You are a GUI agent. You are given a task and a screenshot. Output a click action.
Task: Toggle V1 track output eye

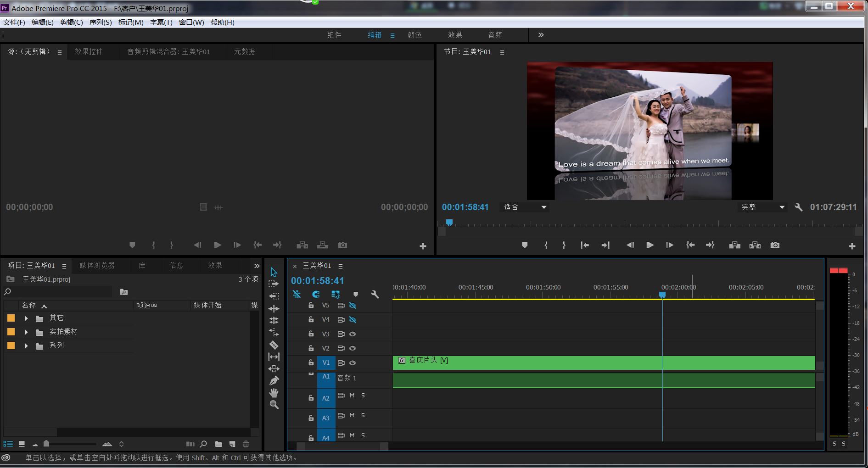(353, 362)
